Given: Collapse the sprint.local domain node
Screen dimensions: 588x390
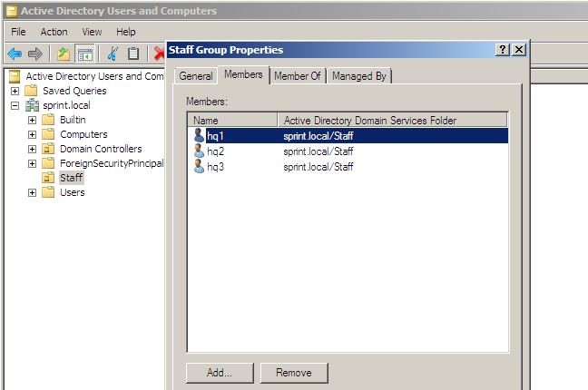Looking at the screenshot, I should (x=15, y=105).
